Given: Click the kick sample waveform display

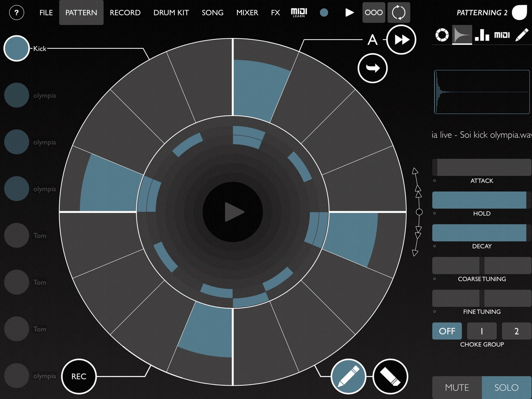Looking at the screenshot, I should 482,92.
